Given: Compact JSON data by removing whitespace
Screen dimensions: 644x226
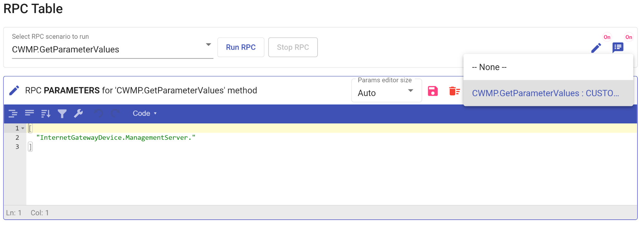Looking at the screenshot, I should (29, 113).
